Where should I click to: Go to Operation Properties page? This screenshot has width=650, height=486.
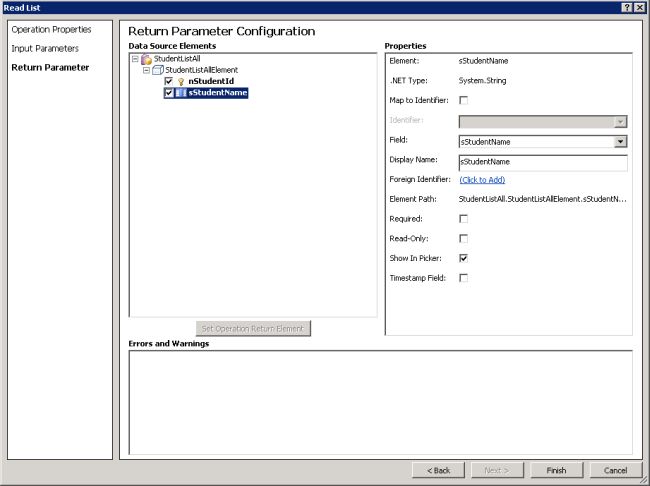click(x=51, y=29)
